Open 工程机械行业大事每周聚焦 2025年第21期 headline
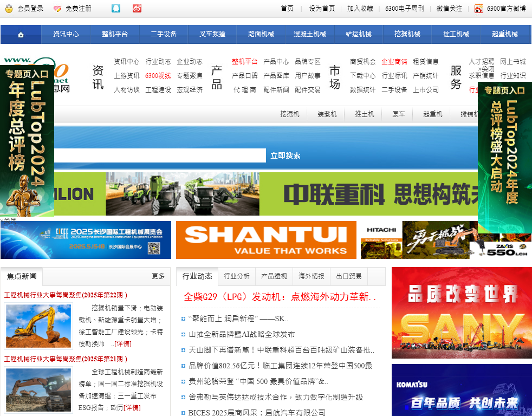The width and height of the screenshot is (532, 416). pos(66,359)
